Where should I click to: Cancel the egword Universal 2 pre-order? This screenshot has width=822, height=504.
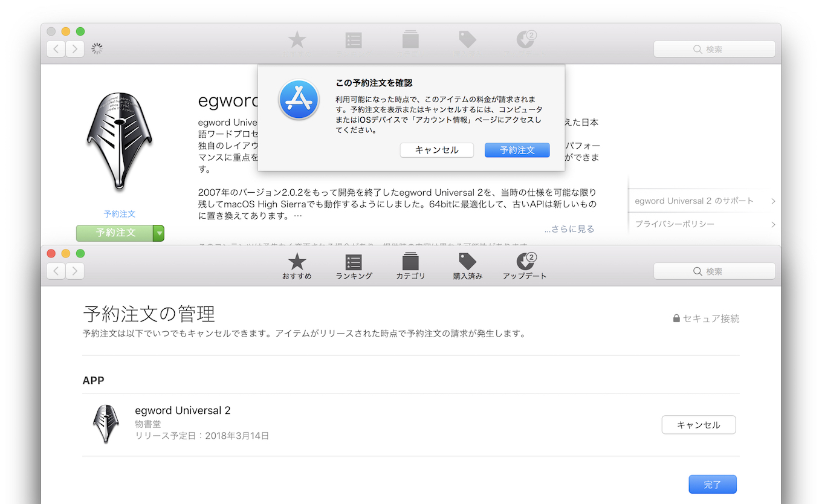(x=699, y=425)
